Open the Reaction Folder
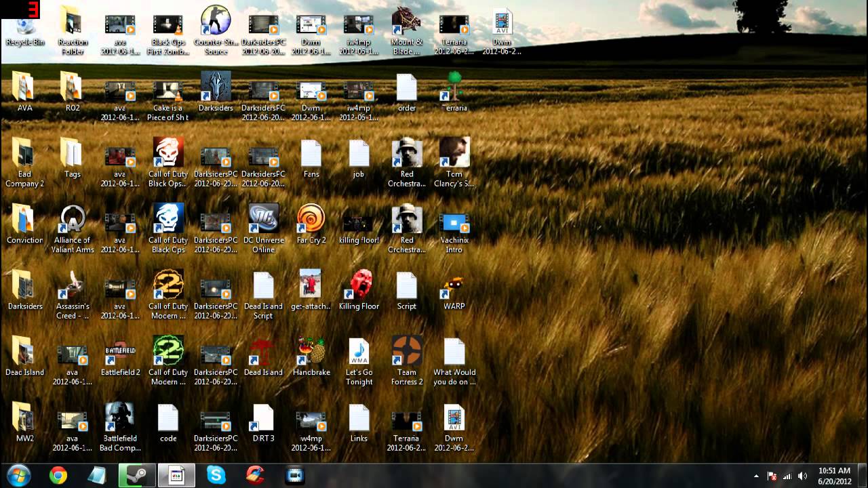868x488 pixels. [73, 31]
